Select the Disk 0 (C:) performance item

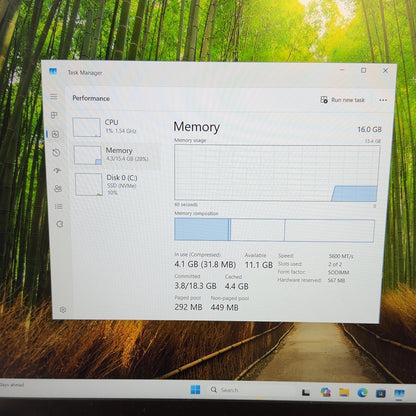[x=117, y=184]
